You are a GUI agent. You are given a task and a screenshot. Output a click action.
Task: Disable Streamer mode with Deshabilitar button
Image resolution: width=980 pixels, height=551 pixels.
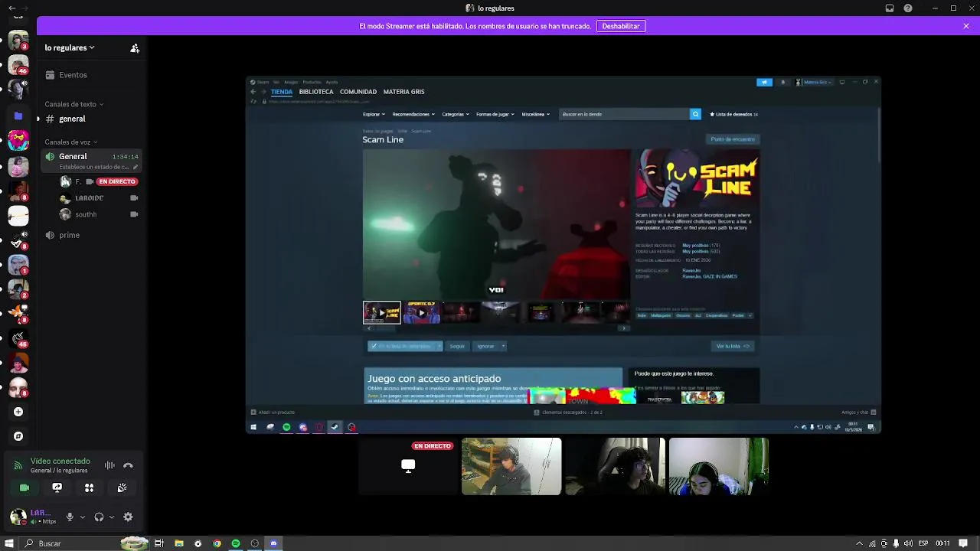(x=621, y=26)
